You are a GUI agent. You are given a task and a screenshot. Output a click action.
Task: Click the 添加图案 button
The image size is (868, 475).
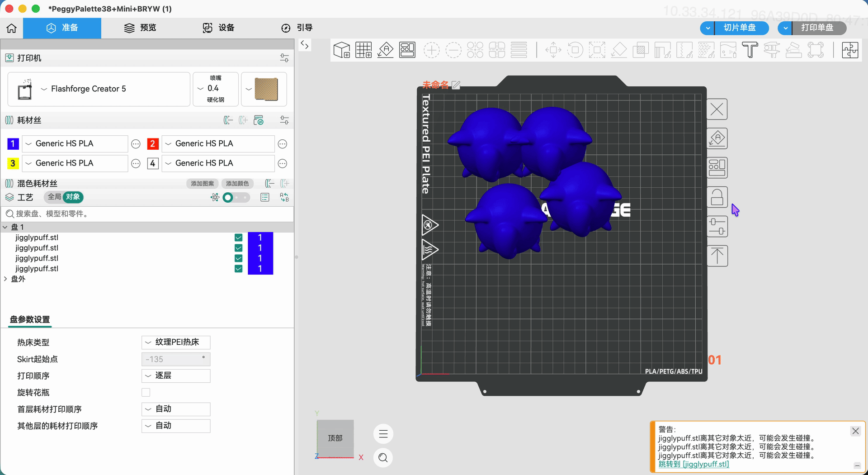[x=203, y=184]
